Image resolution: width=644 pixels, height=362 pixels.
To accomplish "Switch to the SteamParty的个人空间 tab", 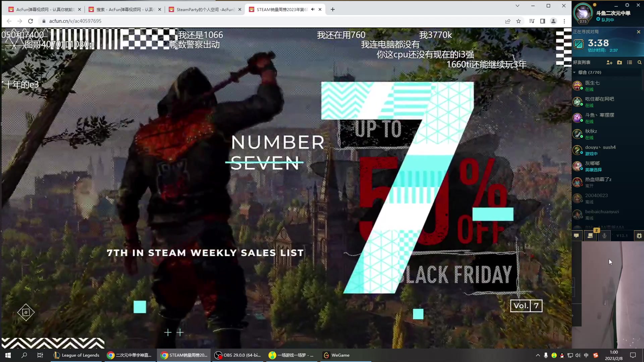I will [x=205, y=9].
